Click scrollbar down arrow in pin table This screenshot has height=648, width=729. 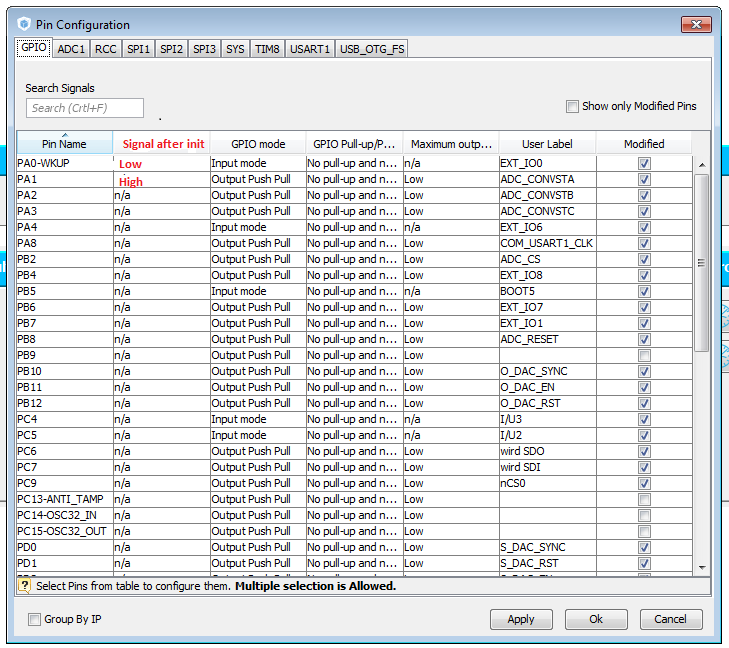pyautogui.click(x=702, y=568)
